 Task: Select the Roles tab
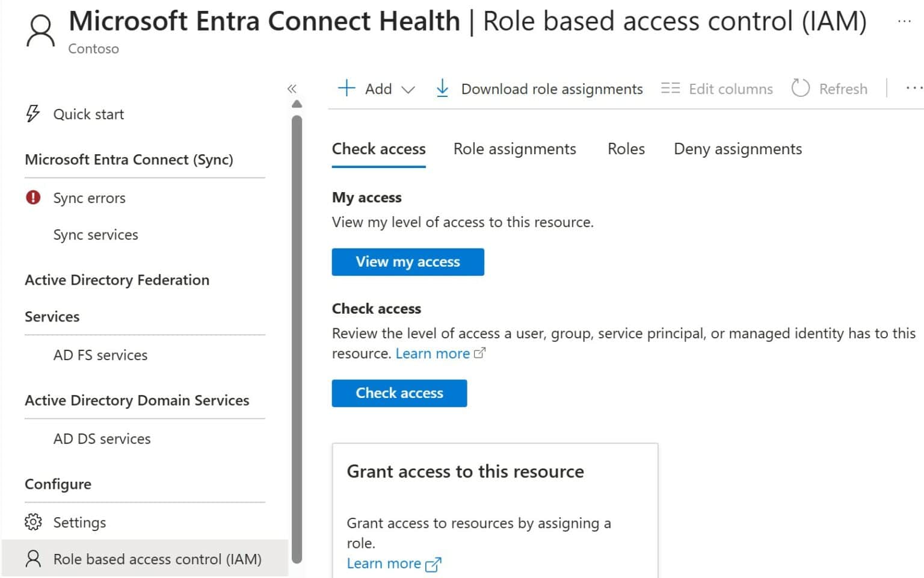pyautogui.click(x=626, y=149)
